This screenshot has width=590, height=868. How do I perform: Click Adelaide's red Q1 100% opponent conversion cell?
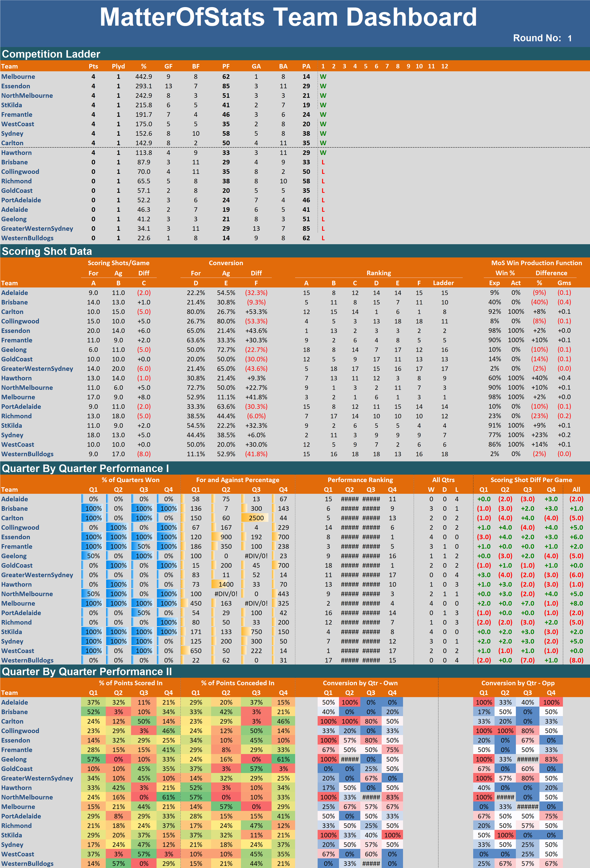(x=484, y=703)
